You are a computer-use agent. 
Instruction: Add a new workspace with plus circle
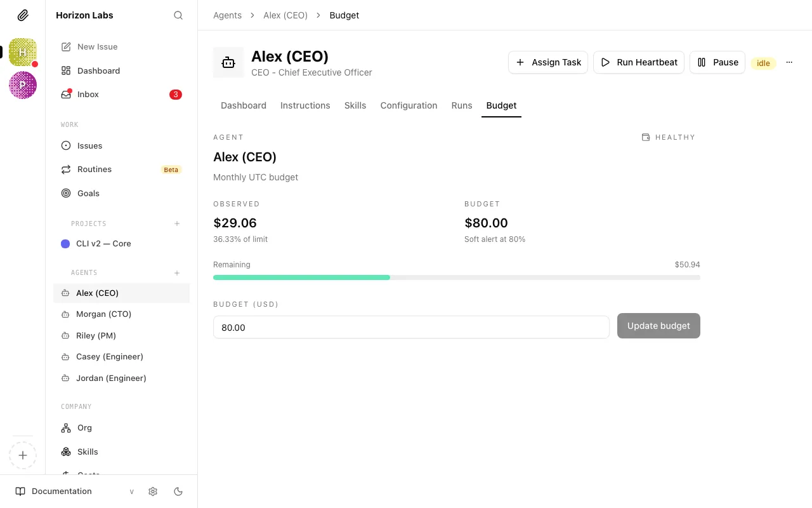tap(23, 455)
